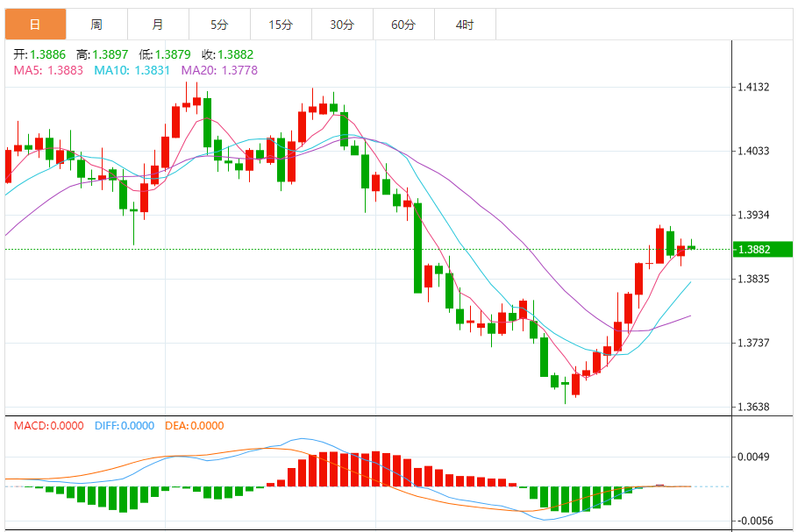Switch to the 4时 four-hour tab
Image resolution: width=798 pixels, height=532 pixels.
point(465,25)
